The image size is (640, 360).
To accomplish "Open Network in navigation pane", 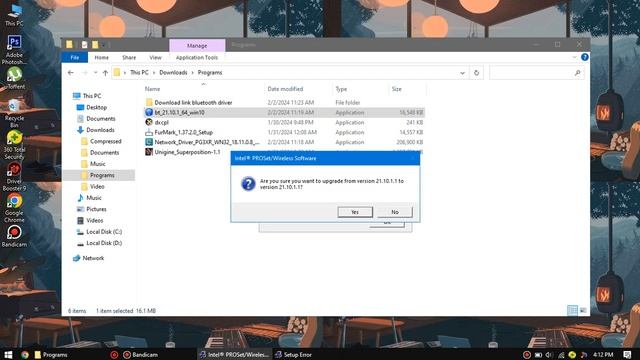I will [x=93, y=258].
